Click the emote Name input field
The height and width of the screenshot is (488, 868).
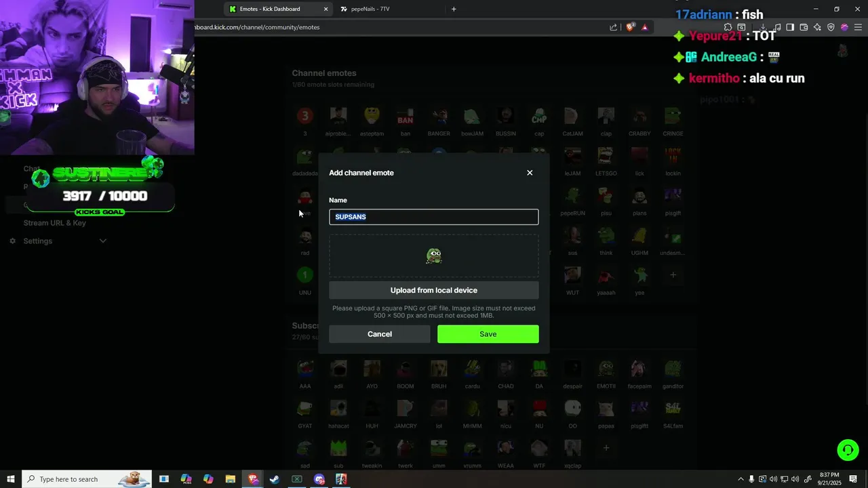[434, 217]
